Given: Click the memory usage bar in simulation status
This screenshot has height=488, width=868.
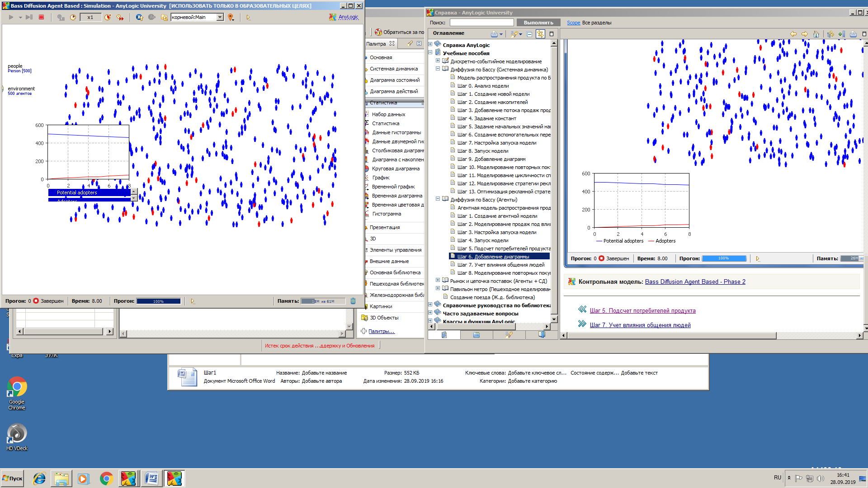Looking at the screenshot, I should pyautogui.click(x=323, y=301).
